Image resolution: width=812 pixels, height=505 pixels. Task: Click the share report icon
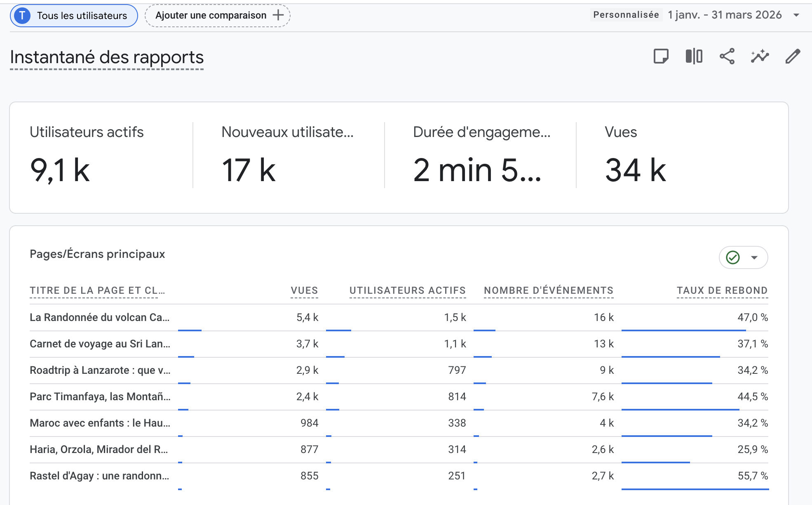(727, 56)
